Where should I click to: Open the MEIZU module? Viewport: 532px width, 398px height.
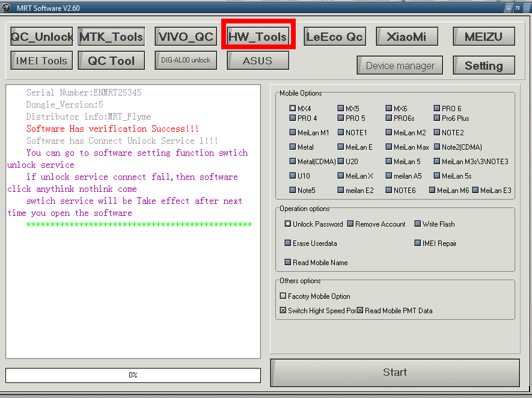click(484, 36)
